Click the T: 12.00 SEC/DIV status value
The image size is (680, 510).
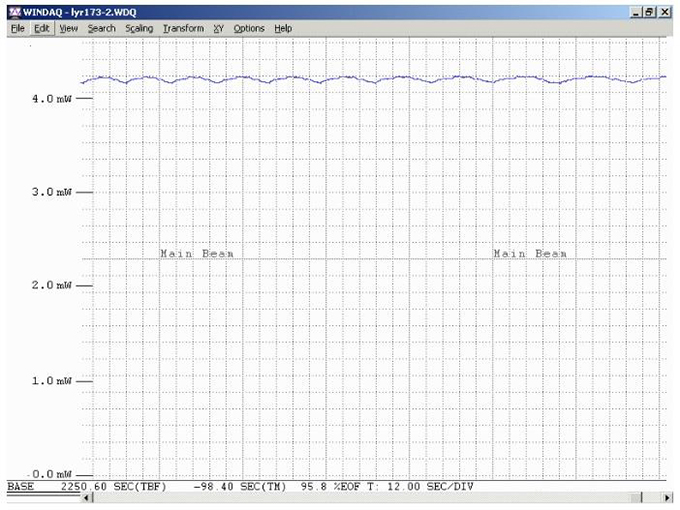(x=420, y=487)
